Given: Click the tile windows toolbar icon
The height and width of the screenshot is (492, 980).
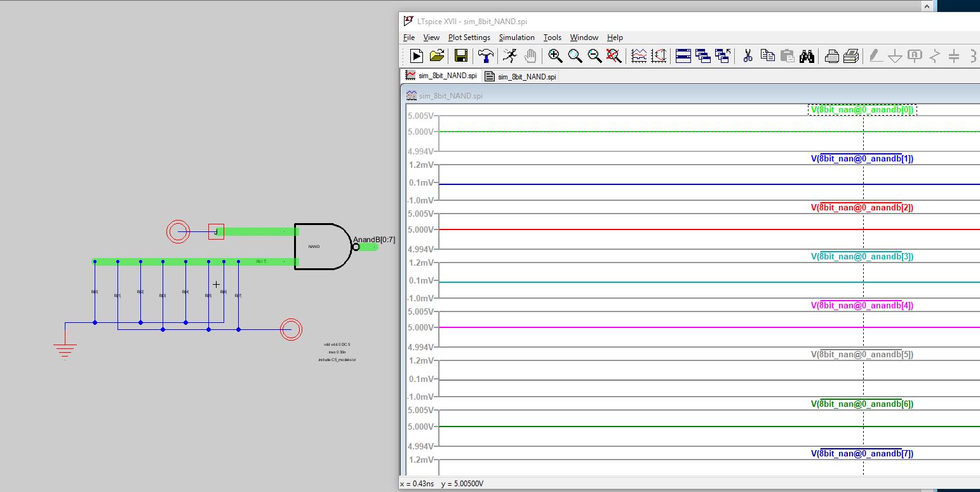Looking at the screenshot, I should click(x=683, y=56).
